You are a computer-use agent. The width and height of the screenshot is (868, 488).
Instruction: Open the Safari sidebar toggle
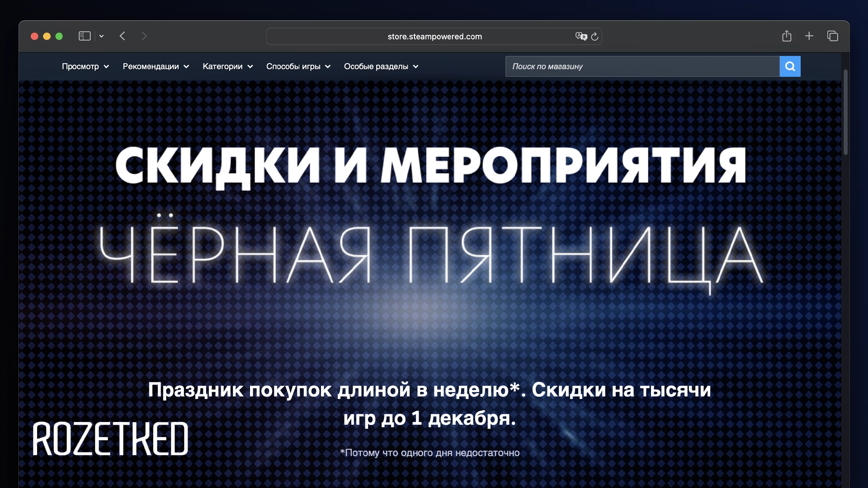(84, 36)
